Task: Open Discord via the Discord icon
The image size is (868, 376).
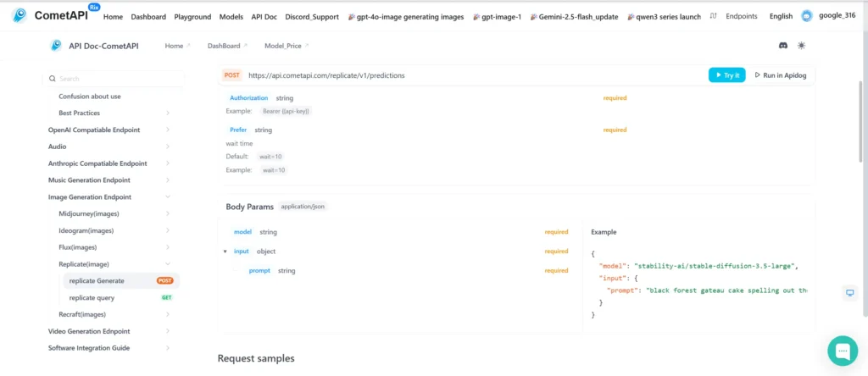Action: 782,45
